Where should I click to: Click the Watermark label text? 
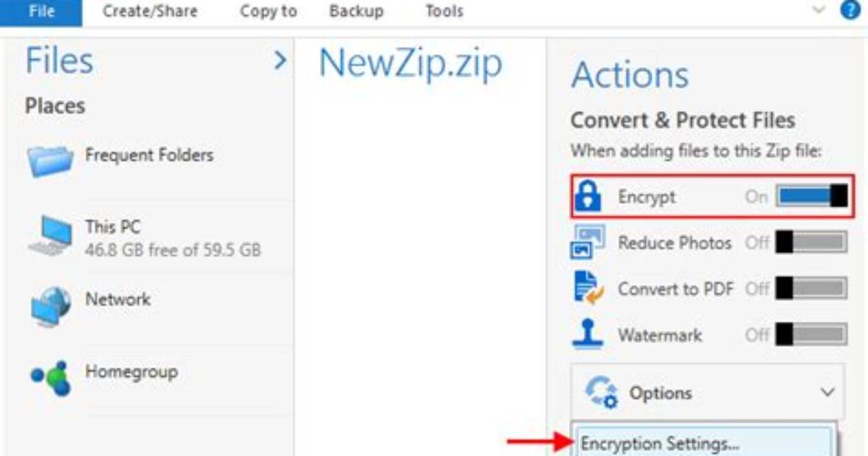coord(660,335)
